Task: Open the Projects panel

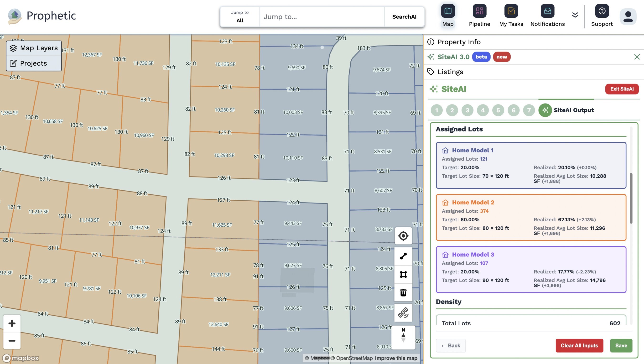Action: pyautogui.click(x=34, y=63)
